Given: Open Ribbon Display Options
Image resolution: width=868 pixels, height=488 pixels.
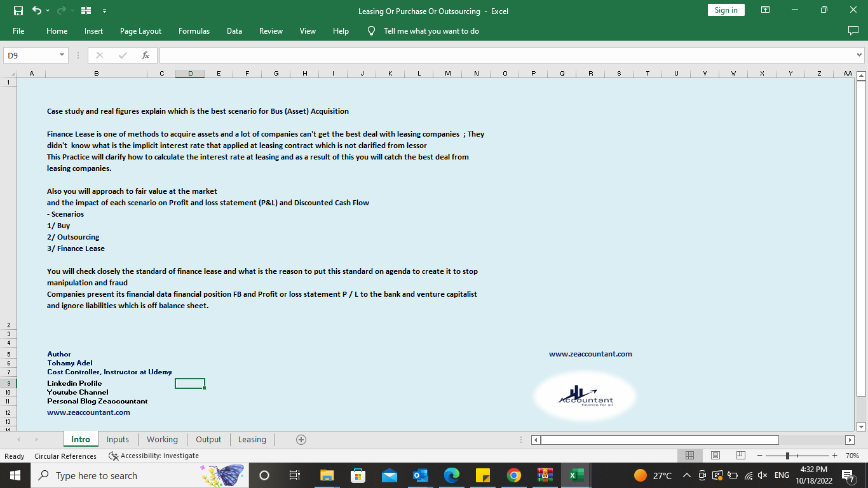Looking at the screenshot, I should 765,10.
